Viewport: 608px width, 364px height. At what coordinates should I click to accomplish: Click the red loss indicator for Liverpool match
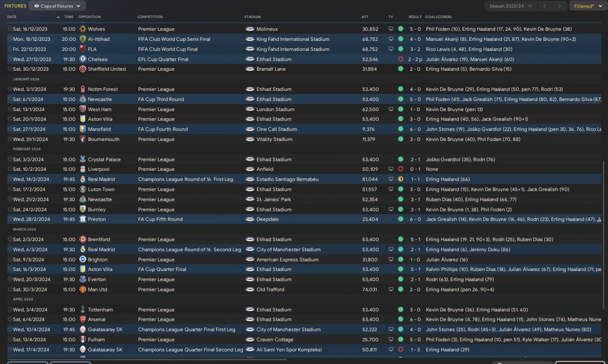[x=400, y=169]
